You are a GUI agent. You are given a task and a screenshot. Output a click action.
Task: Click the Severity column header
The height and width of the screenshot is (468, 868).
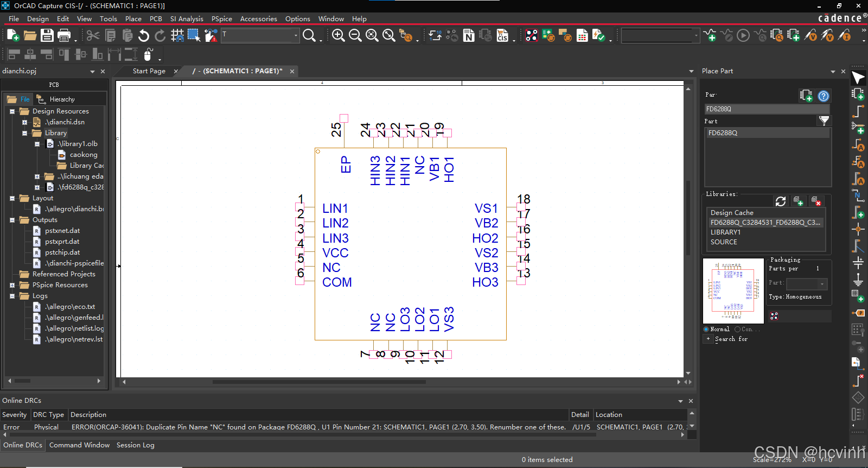pos(15,415)
